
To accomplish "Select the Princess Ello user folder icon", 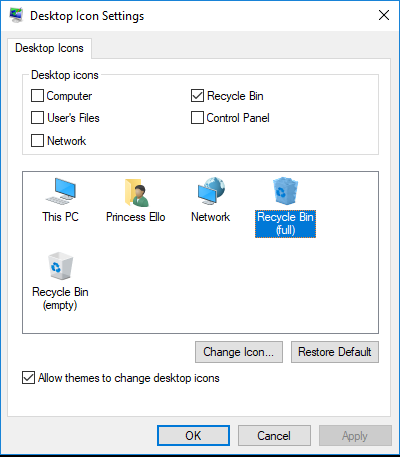I will pyautogui.click(x=136, y=192).
